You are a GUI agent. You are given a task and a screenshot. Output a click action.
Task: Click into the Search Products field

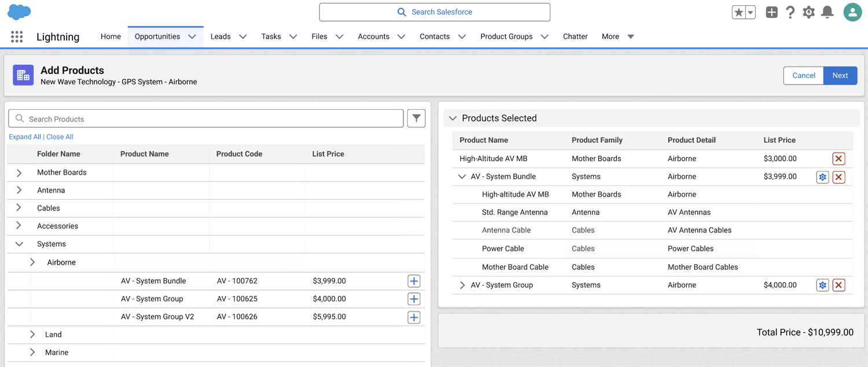(x=205, y=119)
